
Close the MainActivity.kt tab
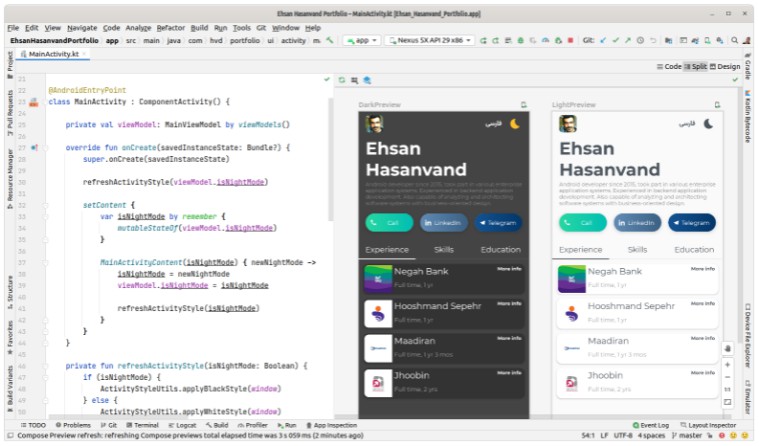[84, 54]
